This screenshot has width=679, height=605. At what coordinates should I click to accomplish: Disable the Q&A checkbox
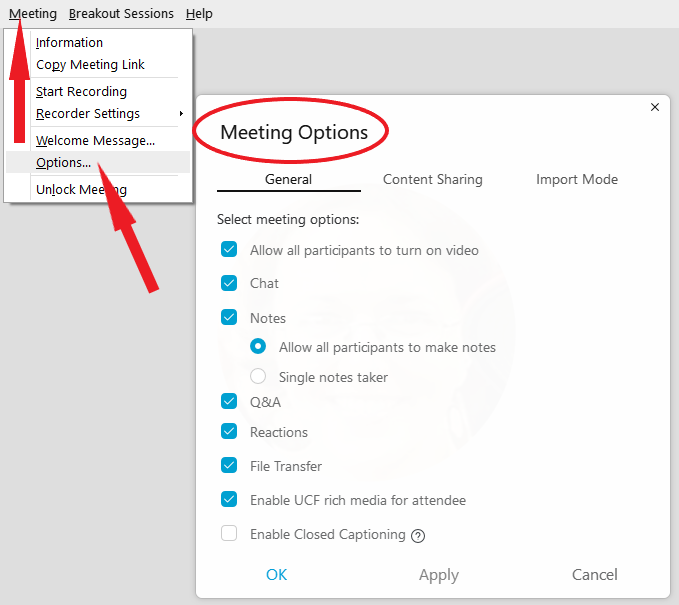(229, 401)
